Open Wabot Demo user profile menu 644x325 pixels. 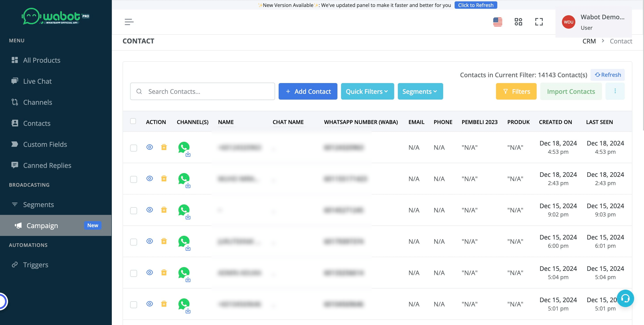pyautogui.click(x=594, y=22)
